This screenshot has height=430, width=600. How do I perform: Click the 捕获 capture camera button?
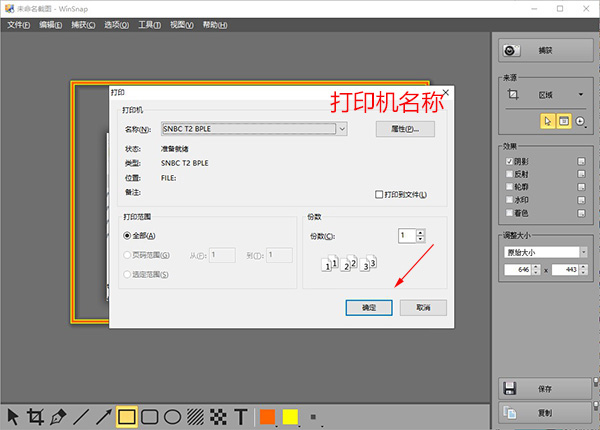546,50
